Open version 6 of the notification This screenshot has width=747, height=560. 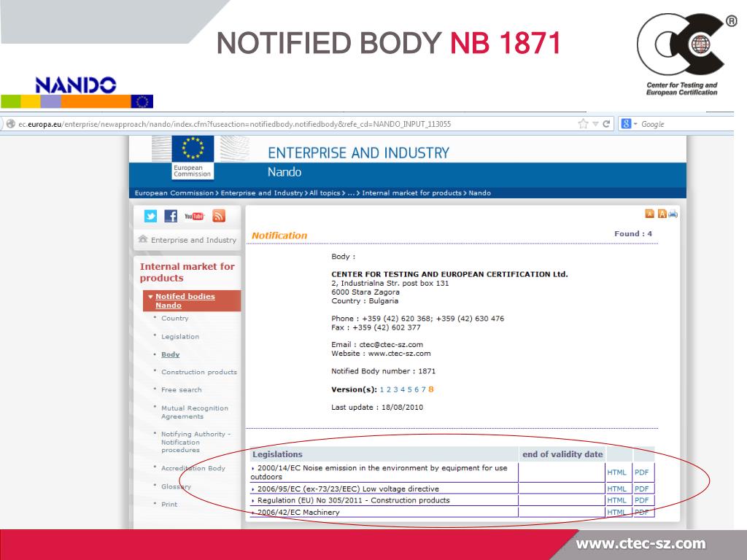click(417, 389)
